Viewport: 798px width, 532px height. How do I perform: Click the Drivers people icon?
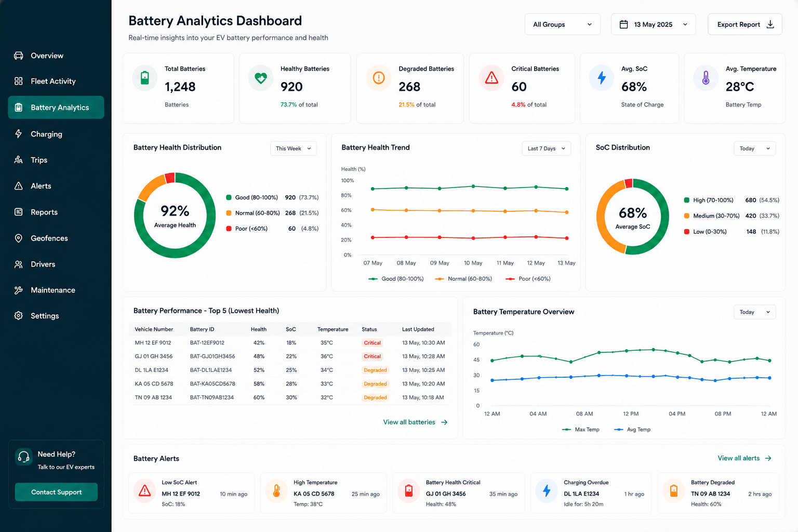click(x=19, y=264)
